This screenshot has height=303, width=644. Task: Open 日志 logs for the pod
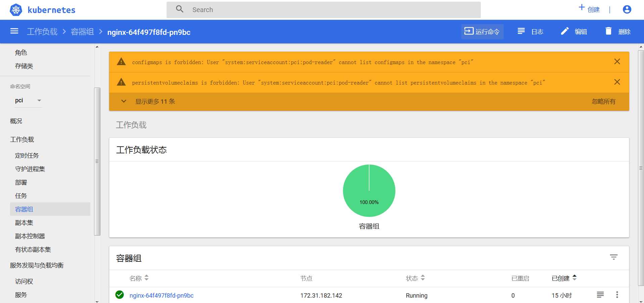coord(530,32)
